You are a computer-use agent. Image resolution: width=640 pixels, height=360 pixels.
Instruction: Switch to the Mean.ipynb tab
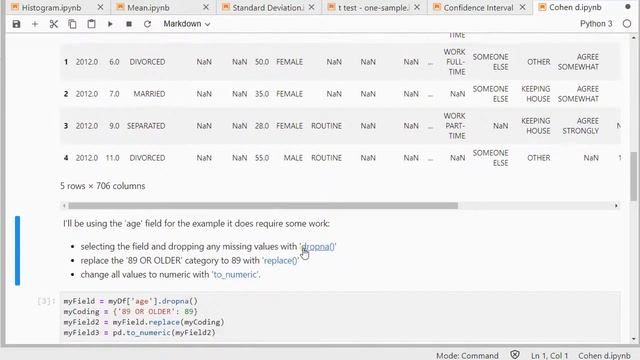tap(148, 7)
